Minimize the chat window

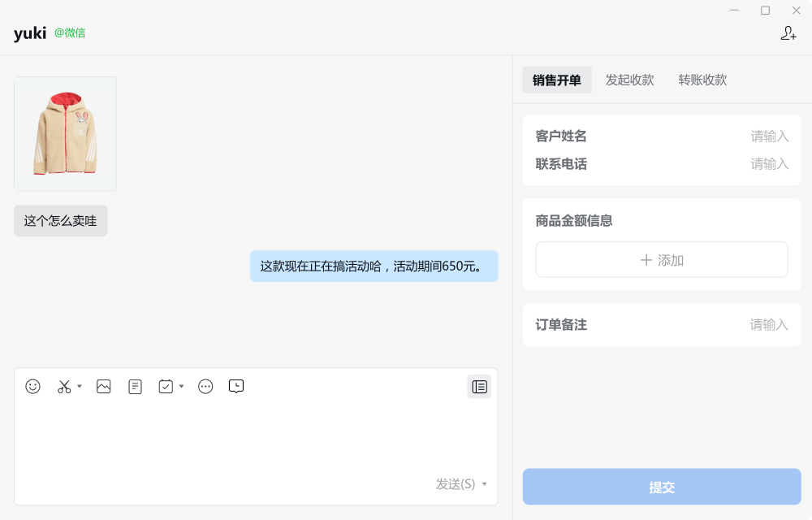pos(734,11)
